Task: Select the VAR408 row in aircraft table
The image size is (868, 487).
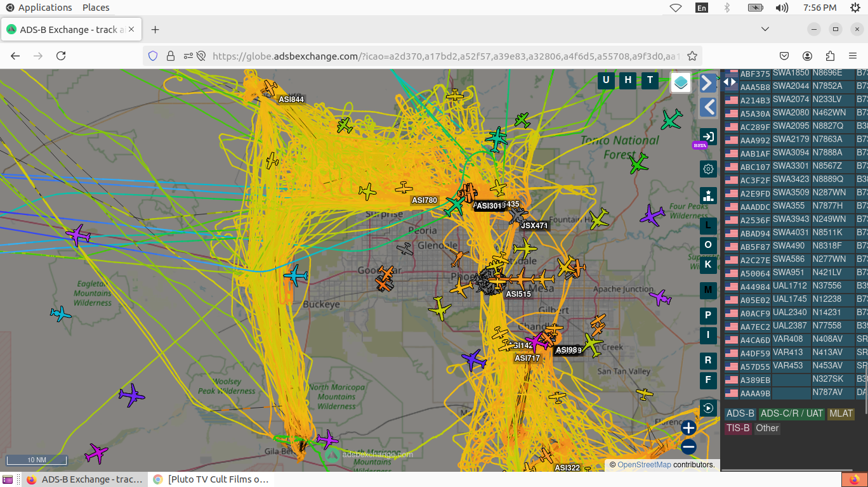Action: [x=796, y=339]
